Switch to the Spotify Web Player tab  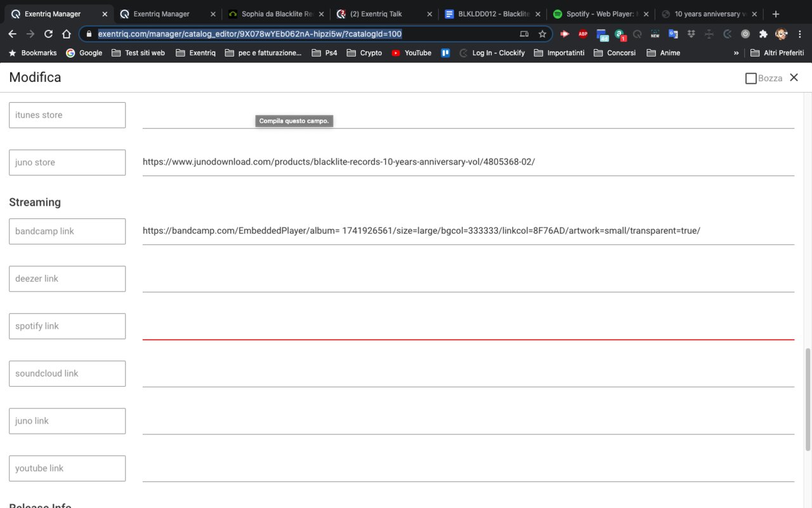pyautogui.click(x=599, y=14)
